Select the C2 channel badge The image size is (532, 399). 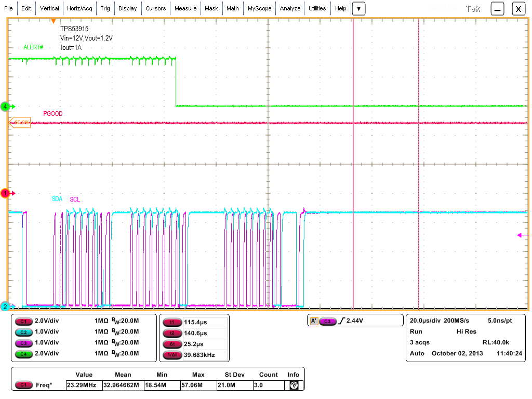(x=24, y=332)
